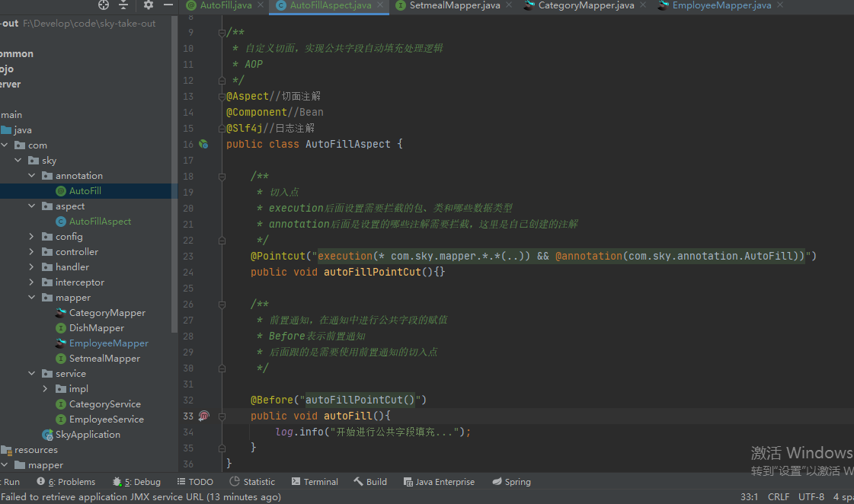Select the AutoFillAspect.java tab
Image resolution: width=854 pixels, height=504 pixels.
pos(331,5)
